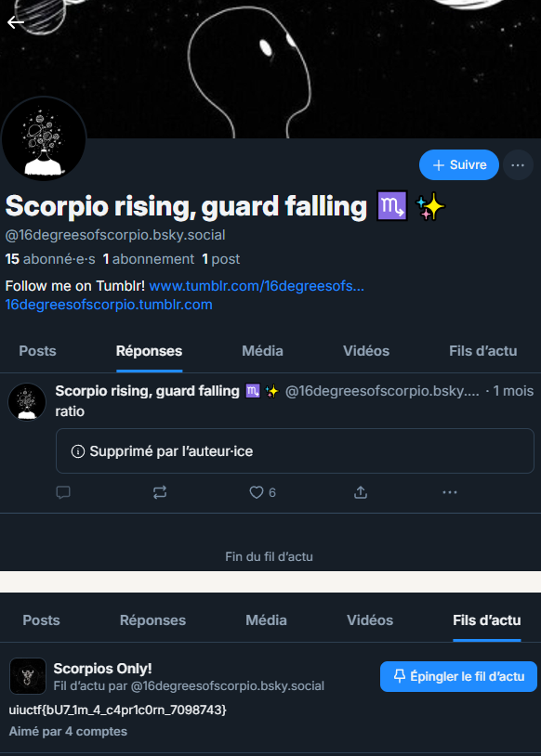The width and height of the screenshot is (541, 756).
Task: Open the upper Vidéos tab
Action: [x=366, y=351]
